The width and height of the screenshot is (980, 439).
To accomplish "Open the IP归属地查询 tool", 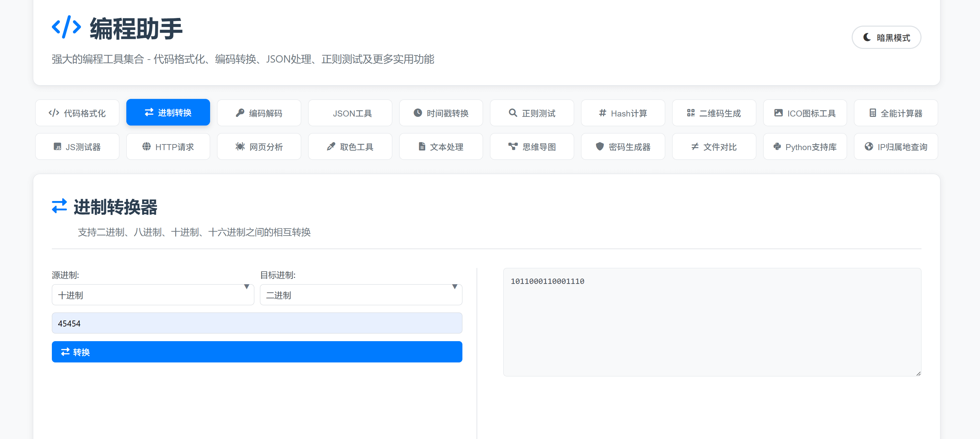I will pos(896,146).
